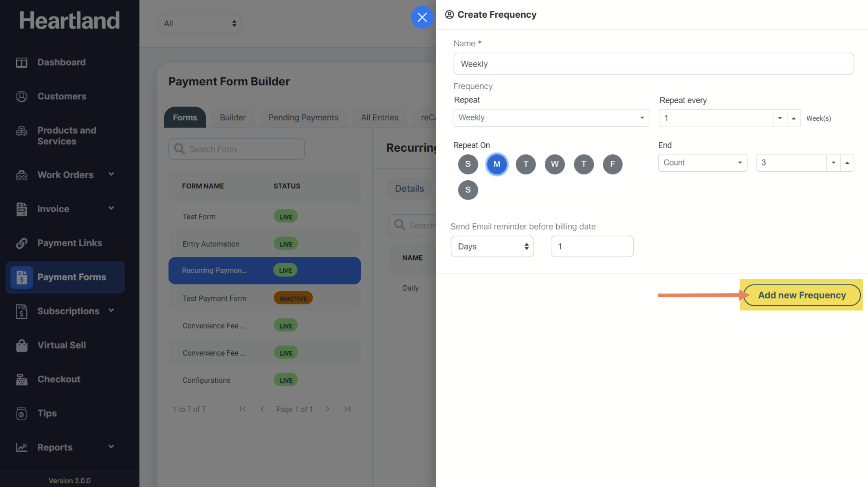Expand the Days reminder selector
The height and width of the screenshot is (487, 868).
pos(492,247)
